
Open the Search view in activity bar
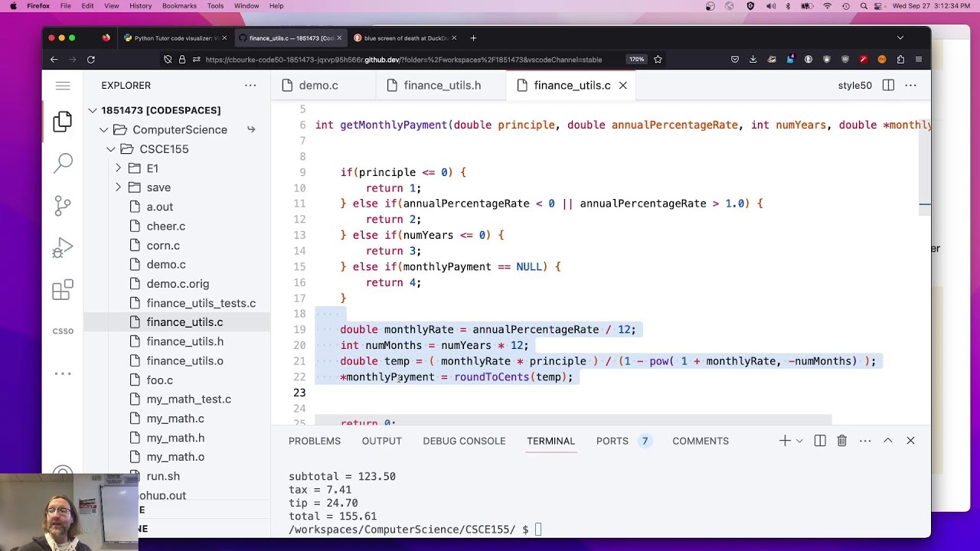pyautogui.click(x=63, y=162)
